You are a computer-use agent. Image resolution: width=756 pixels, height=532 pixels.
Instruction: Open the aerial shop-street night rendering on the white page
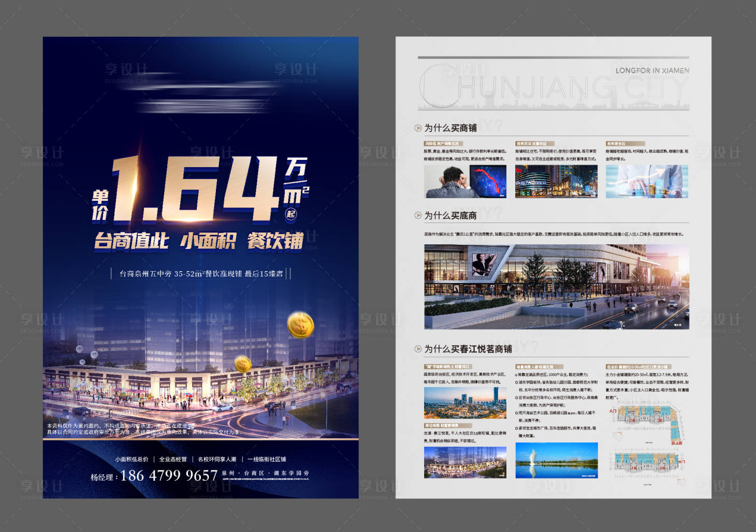pos(465,462)
